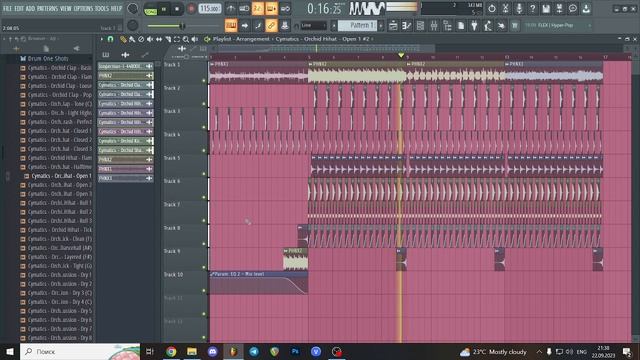
Task: Click the render export audio icon
Action: click(559, 8)
